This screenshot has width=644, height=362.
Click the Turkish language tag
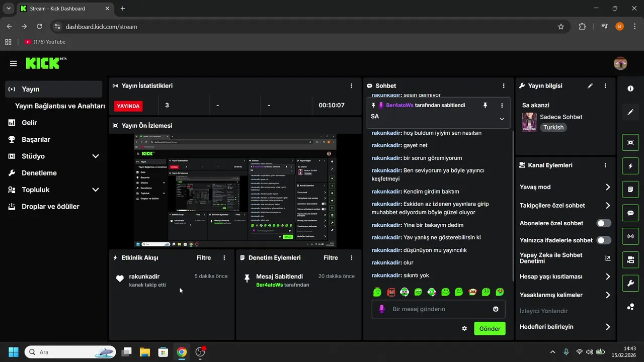[553, 127]
